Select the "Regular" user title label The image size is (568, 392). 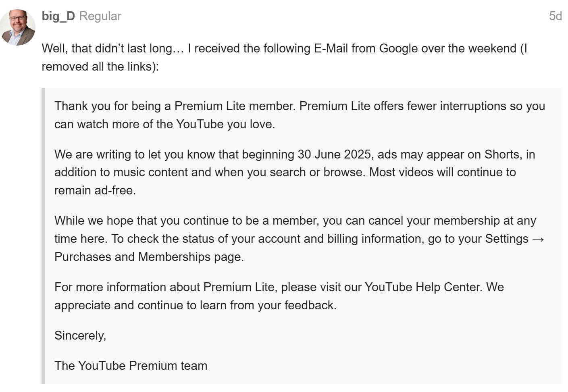point(100,16)
